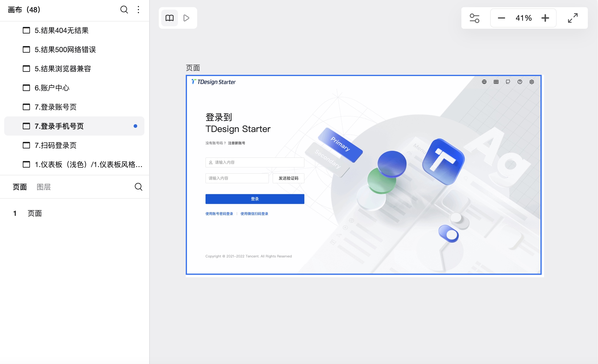Screen dimensions: 598x364
Task: Switch to the 图层 tab
Action: click(x=44, y=187)
